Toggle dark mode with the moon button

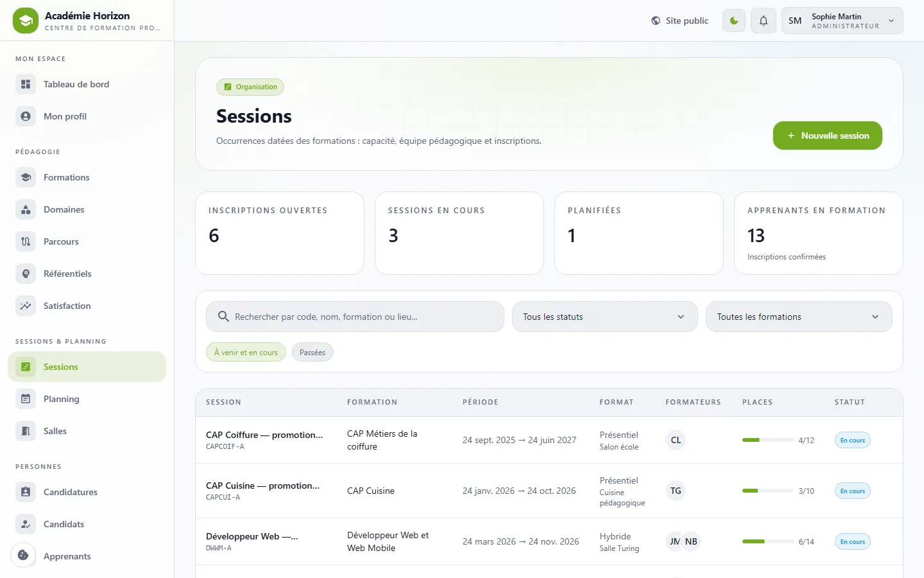pos(734,21)
